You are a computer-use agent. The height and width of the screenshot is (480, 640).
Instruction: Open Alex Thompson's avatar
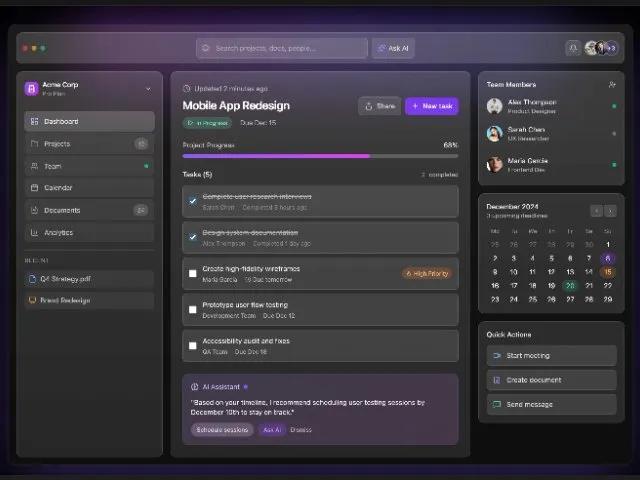[x=495, y=106]
